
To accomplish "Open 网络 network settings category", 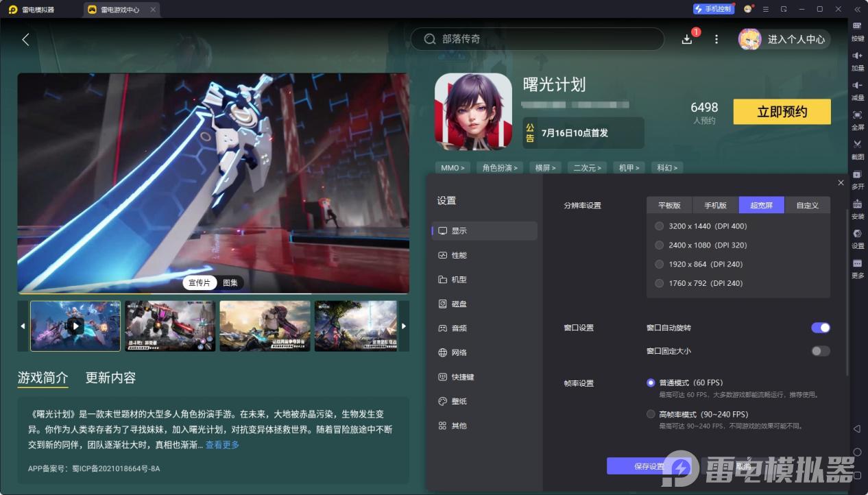I will (x=484, y=352).
